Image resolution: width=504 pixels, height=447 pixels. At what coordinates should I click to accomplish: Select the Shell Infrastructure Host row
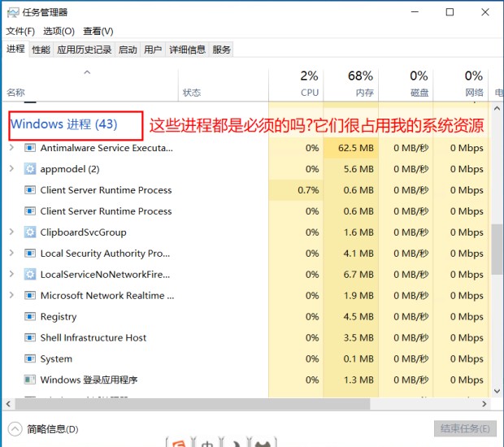coord(245,338)
